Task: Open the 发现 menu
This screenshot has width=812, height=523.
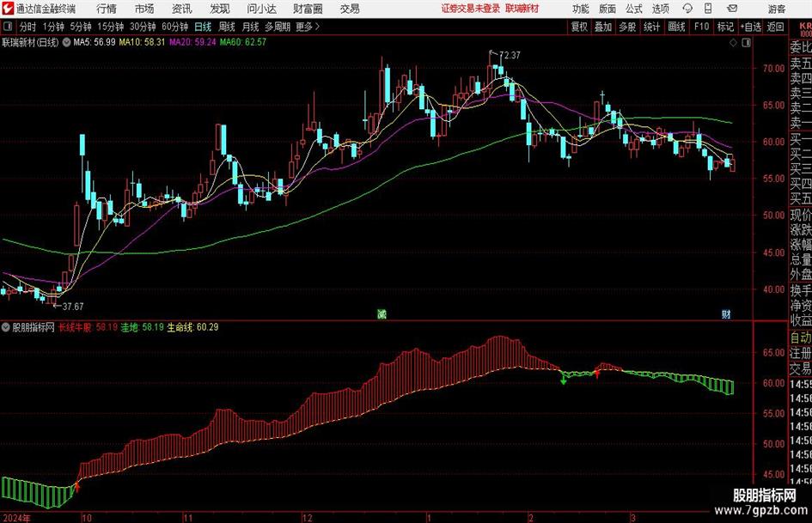Action: (220, 9)
